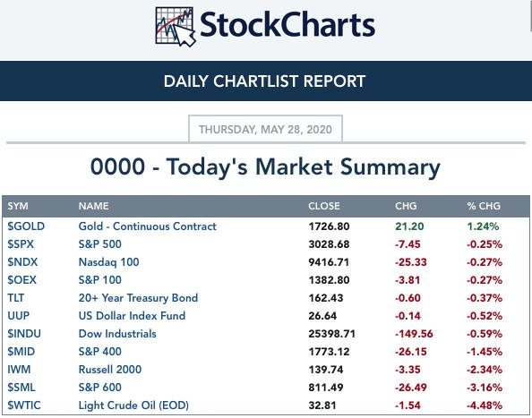Click the StockCharts logo icon

176,27
